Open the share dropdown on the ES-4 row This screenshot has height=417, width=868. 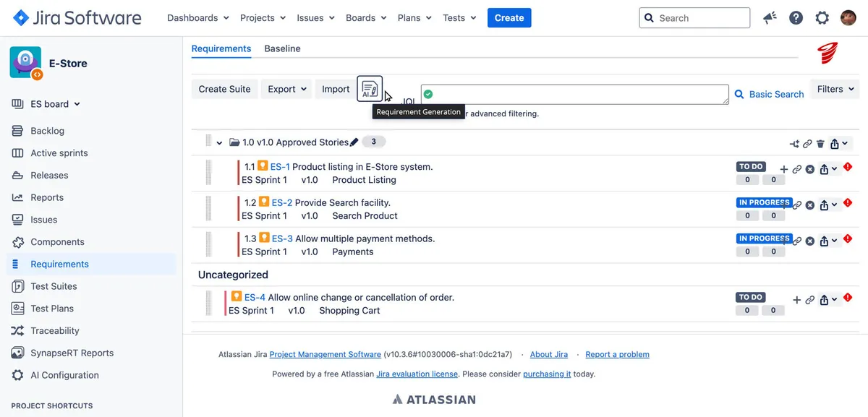828,300
